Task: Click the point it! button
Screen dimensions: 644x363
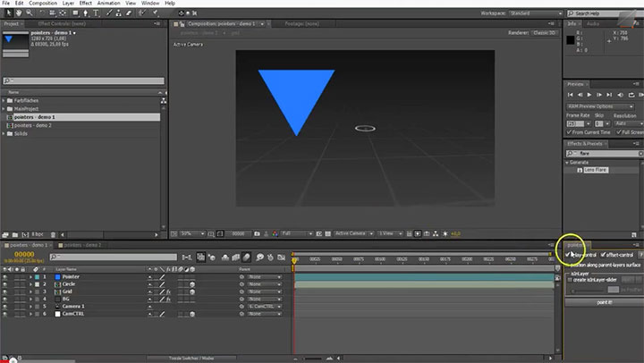Action: 604,302
